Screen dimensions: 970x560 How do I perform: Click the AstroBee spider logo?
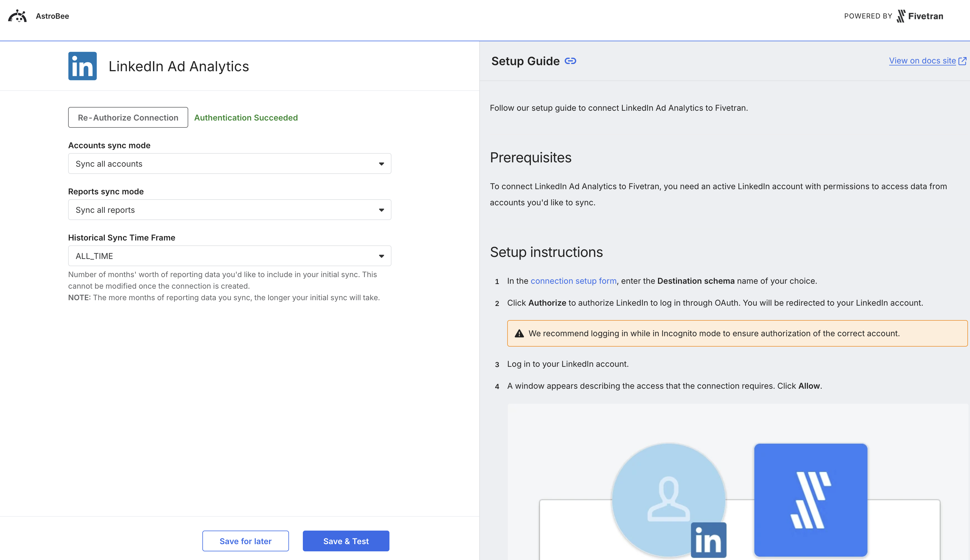pos(17,16)
